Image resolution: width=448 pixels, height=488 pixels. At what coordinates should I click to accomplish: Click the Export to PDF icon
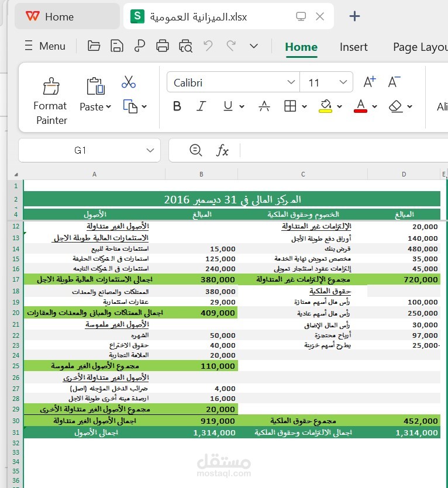click(x=140, y=46)
